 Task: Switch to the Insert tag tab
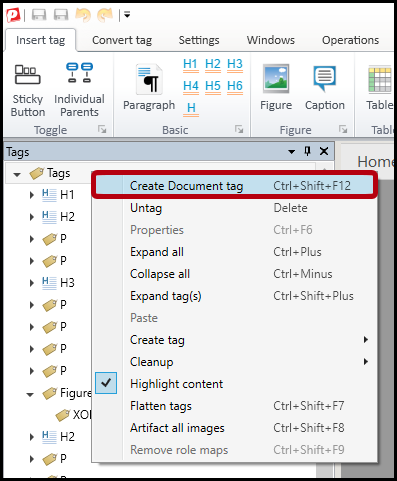(x=40, y=40)
